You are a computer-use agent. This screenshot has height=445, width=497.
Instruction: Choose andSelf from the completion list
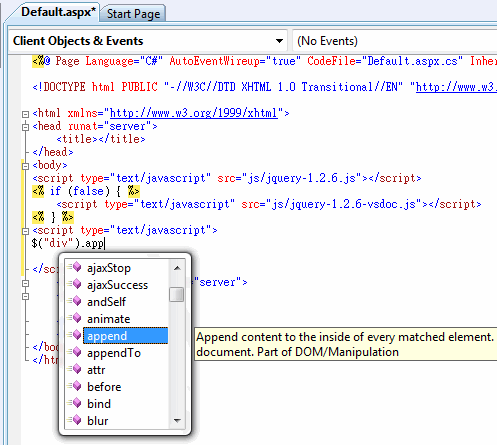[106, 302]
